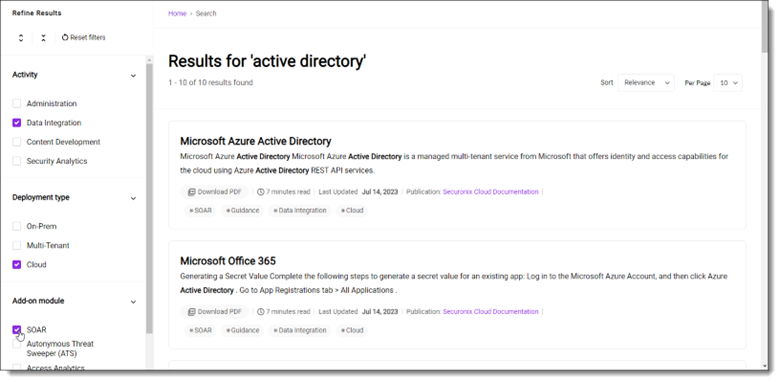Go to Home breadcrumb link
Viewport: 780px width, 382px height.
pos(177,13)
